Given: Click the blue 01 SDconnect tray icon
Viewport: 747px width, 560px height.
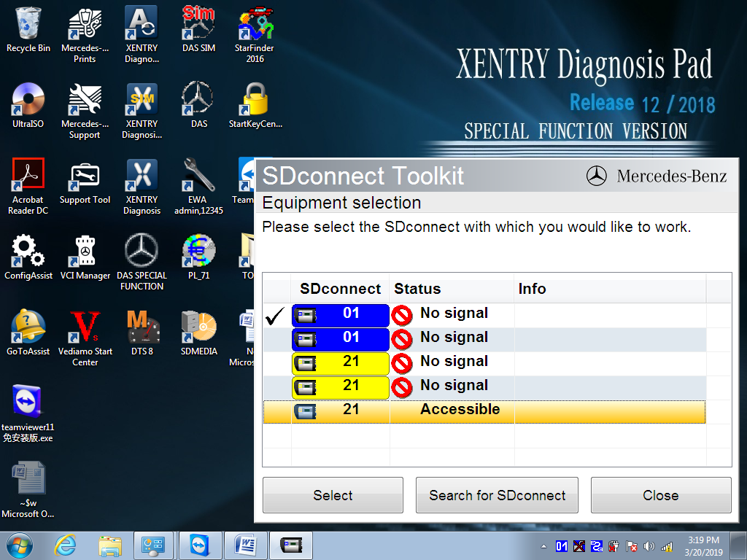Looking at the screenshot, I should (x=562, y=546).
